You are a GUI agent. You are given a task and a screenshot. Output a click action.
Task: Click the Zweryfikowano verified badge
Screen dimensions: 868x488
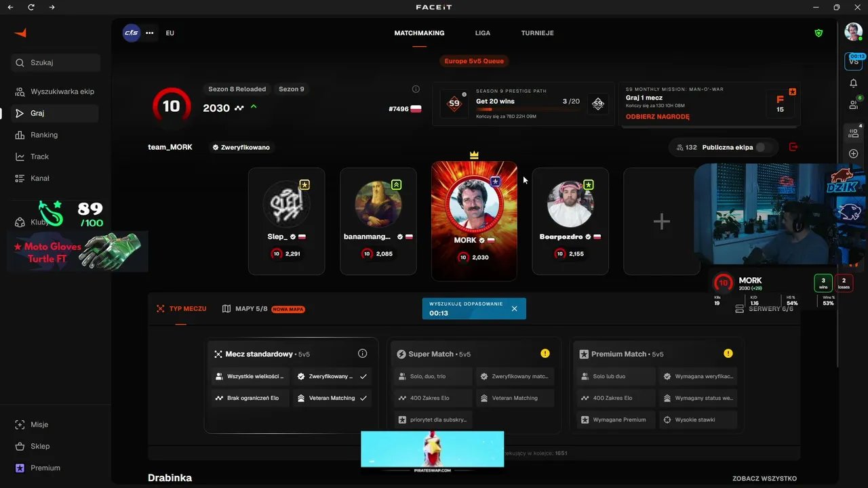point(241,147)
